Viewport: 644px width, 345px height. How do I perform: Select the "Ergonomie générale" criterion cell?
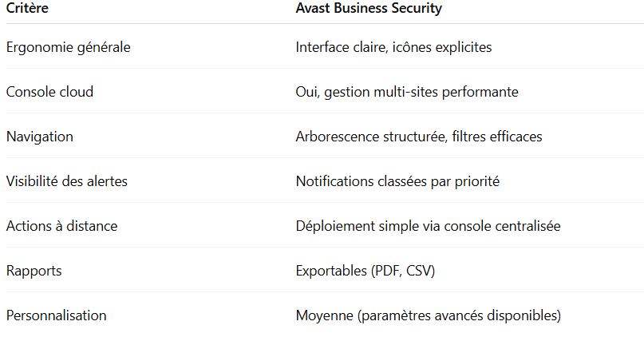68,47
